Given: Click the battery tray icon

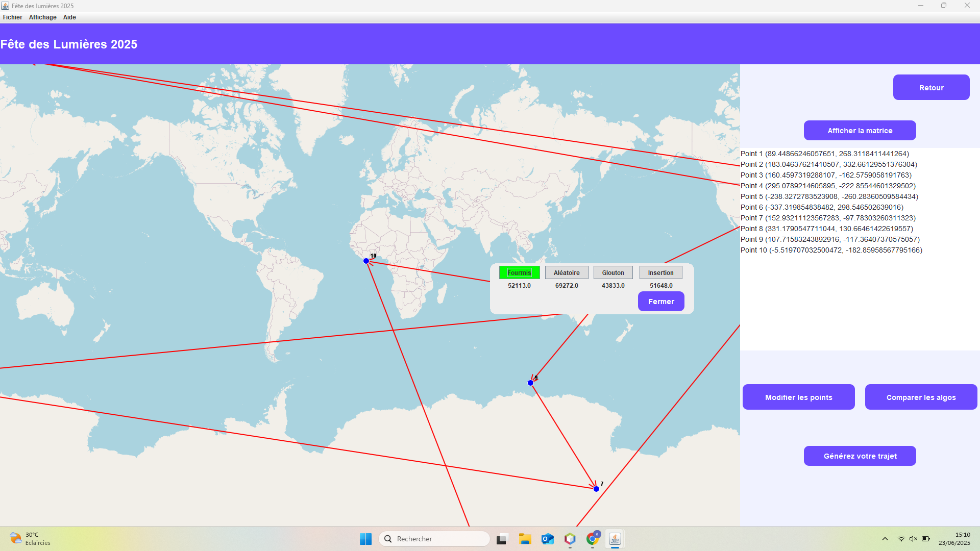Looking at the screenshot, I should point(925,539).
